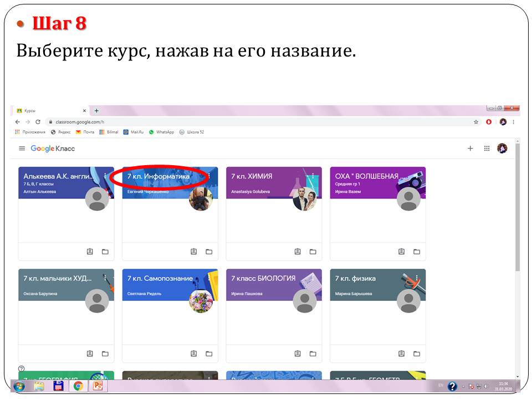Reload the Classroom page
The image size is (532, 399).
coord(38,122)
